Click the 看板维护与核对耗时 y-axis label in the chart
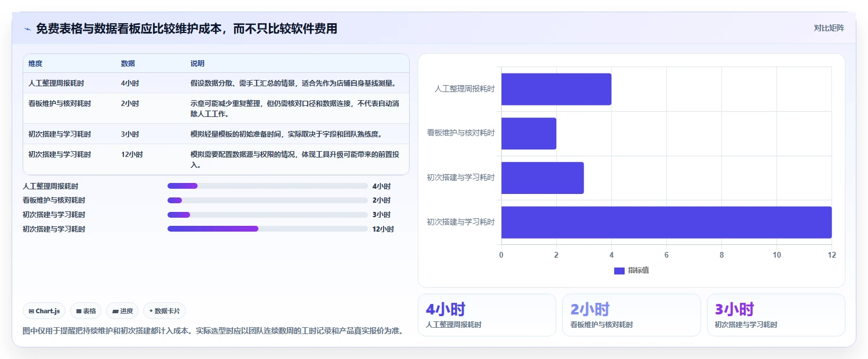This screenshot has width=868, height=359. pyautogui.click(x=461, y=133)
